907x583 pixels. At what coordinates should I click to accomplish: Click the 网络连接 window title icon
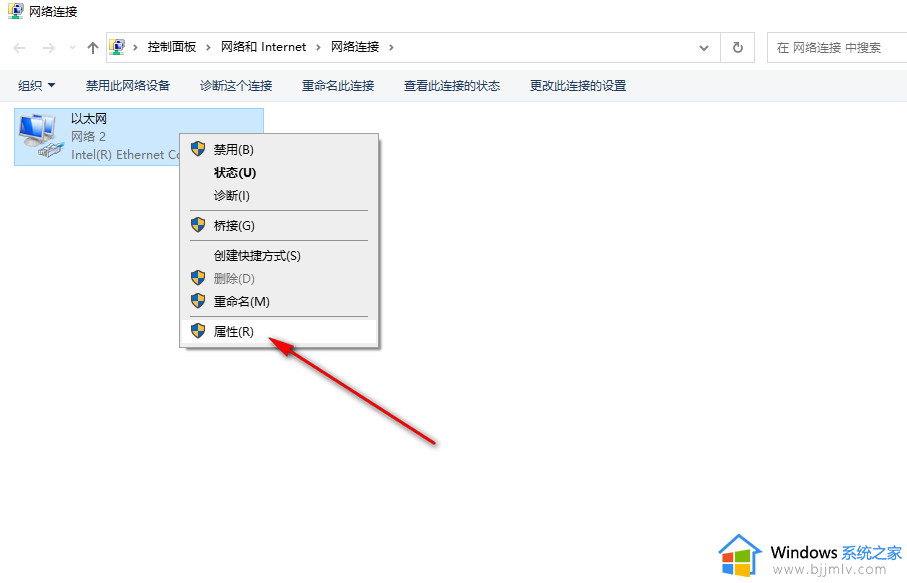click(x=16, y=11)
